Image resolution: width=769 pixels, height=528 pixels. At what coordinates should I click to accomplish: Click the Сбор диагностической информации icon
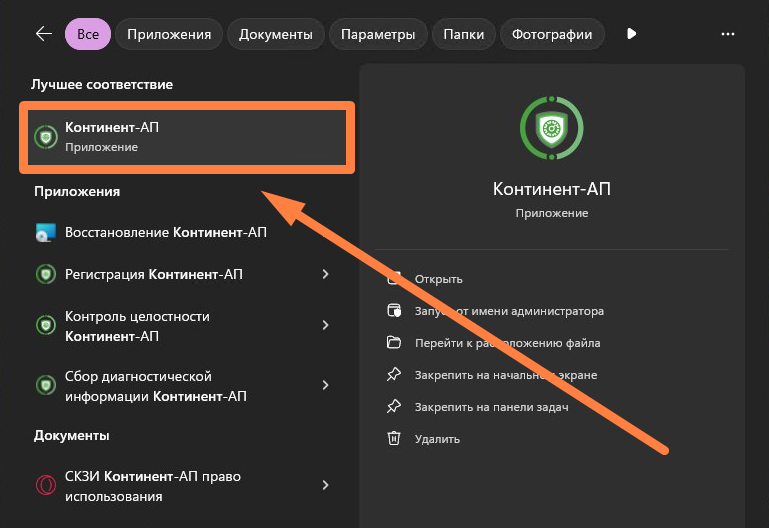(x=45, y=385)
